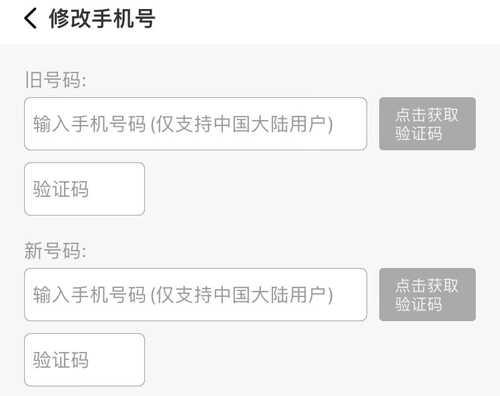Image resolution: width=500 pixels, height=396 pixels.
Task: Focus the 验证码 field under 新号码
Action: click(x=84, y=360)
